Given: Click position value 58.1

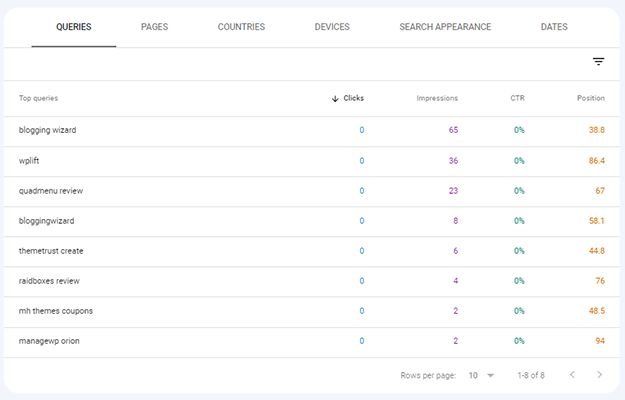Looking at the screenshot, I should 597,221.
